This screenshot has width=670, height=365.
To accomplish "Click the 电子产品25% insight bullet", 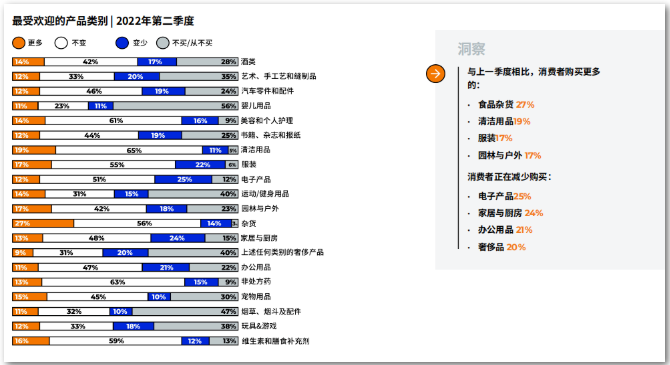I will (504, 196).
